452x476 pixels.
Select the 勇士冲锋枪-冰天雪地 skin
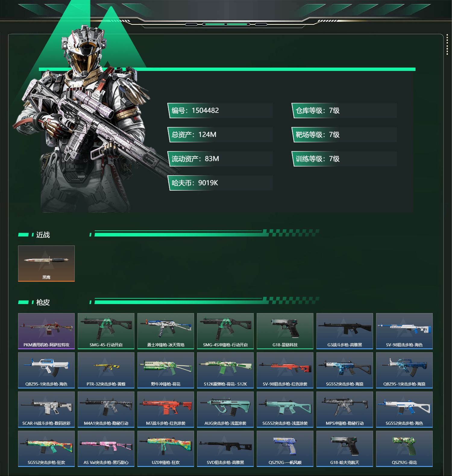(x=166, y=331)
